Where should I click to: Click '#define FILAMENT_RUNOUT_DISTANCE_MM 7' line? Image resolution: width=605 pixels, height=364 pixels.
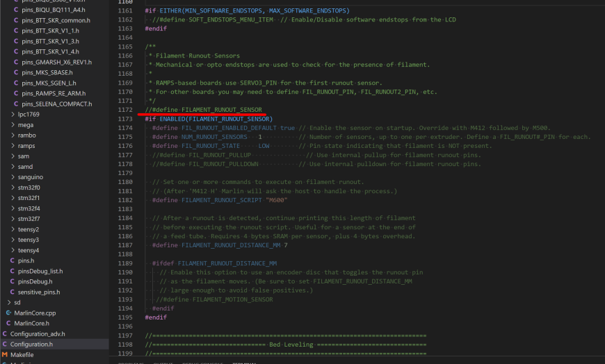(x=220, y=245)
